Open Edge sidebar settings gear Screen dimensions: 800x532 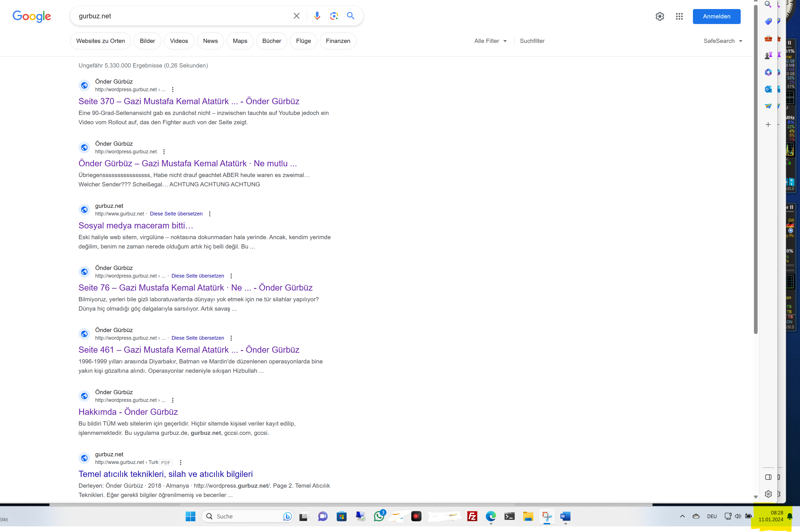(768, 494)
